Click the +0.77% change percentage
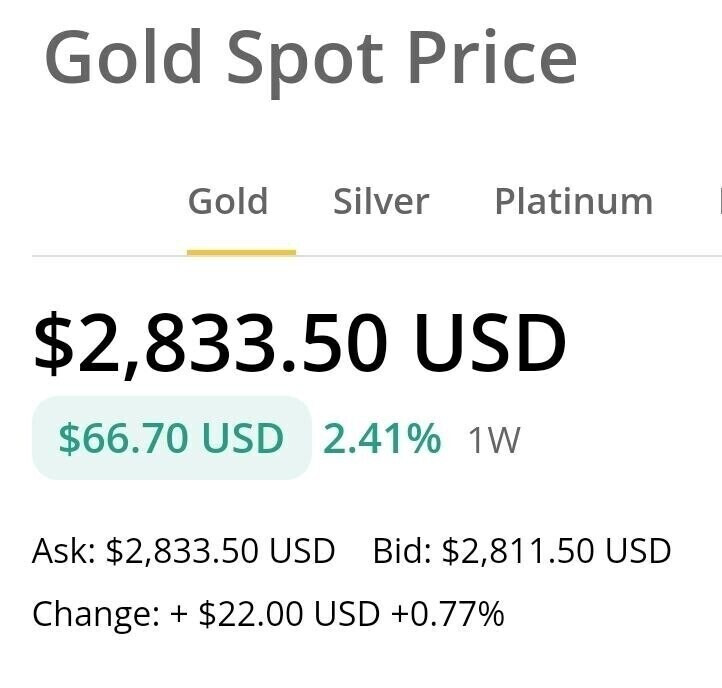Image resolution: width=722 pixels, height=688 pixels. click(447, 613)
